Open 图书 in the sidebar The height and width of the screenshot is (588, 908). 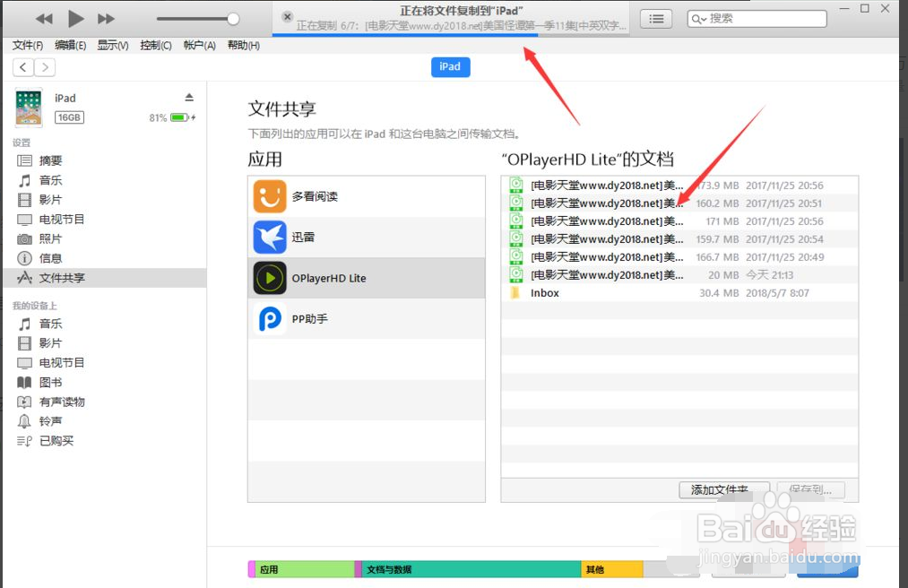(x=104, y=383)
